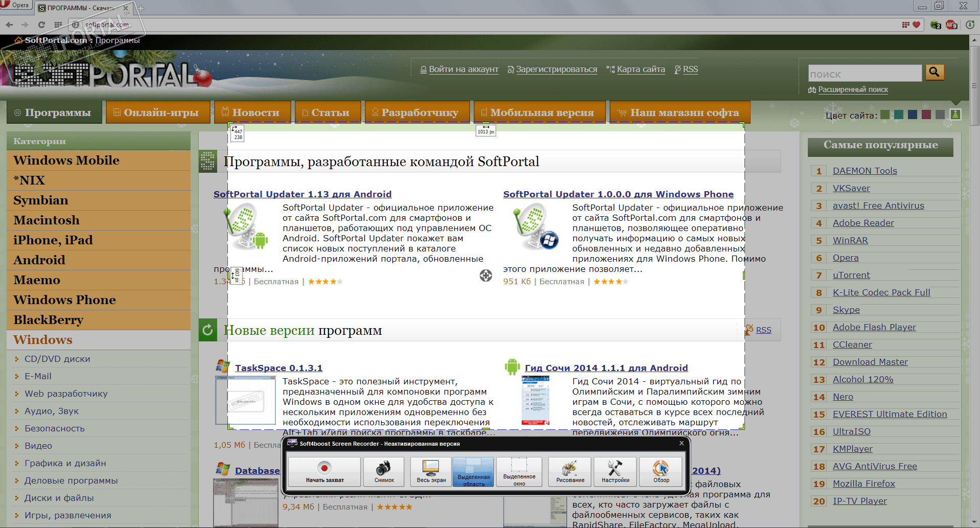Viewport: 980px width, 528px height.
Task: Choose the dark blue site color
Action: click(913, 115)
